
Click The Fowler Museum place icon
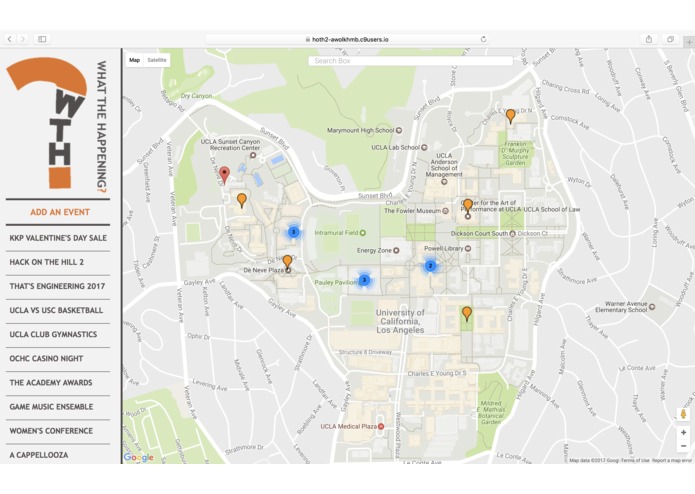[x=445, y=211]
